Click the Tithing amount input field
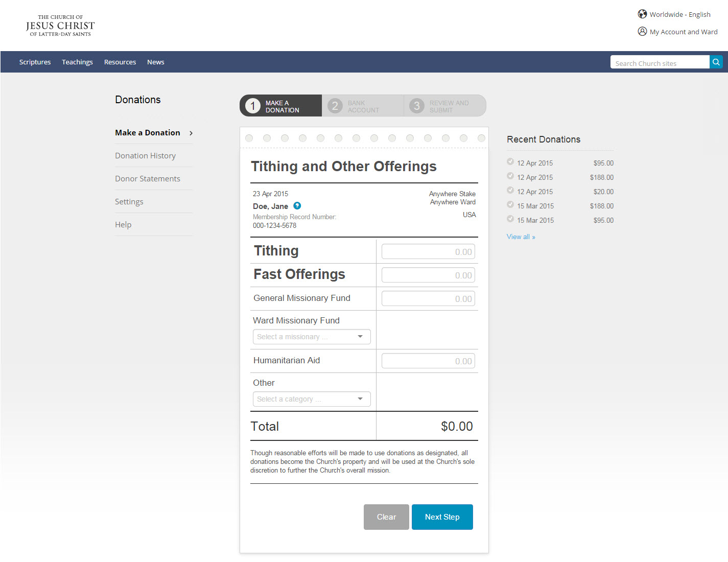 point(428,252)
